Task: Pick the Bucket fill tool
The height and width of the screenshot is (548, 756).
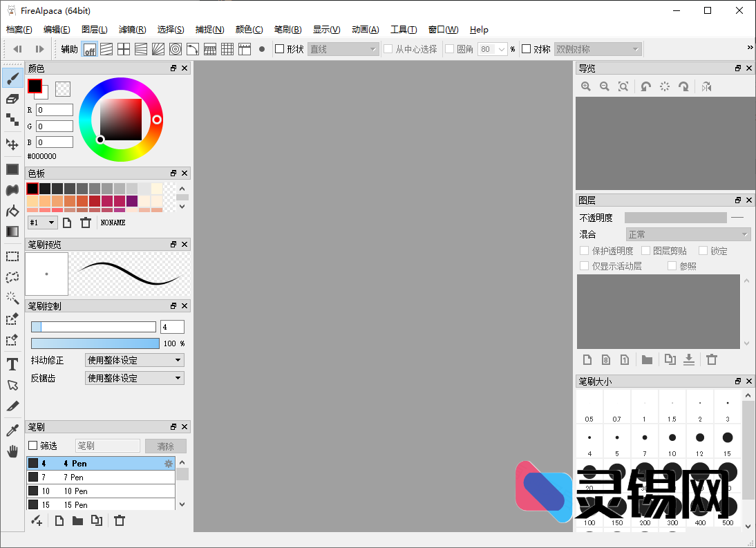Action: point(12,211)
